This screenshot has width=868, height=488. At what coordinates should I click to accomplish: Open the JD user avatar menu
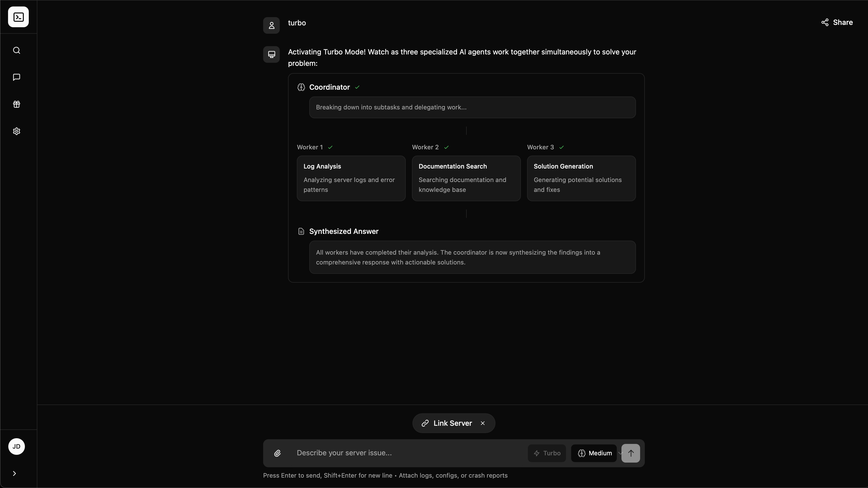click(x=17, y=447)
